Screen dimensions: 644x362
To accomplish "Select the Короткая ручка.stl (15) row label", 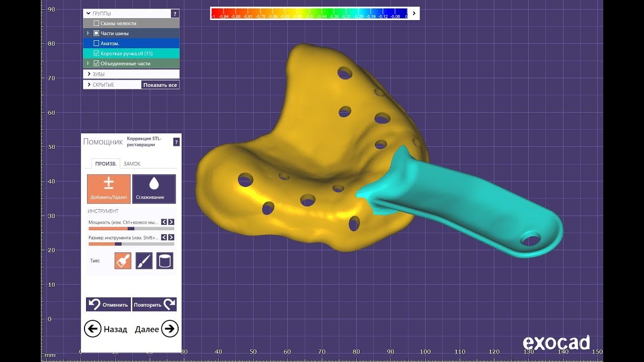I will (x=126, y=53).
